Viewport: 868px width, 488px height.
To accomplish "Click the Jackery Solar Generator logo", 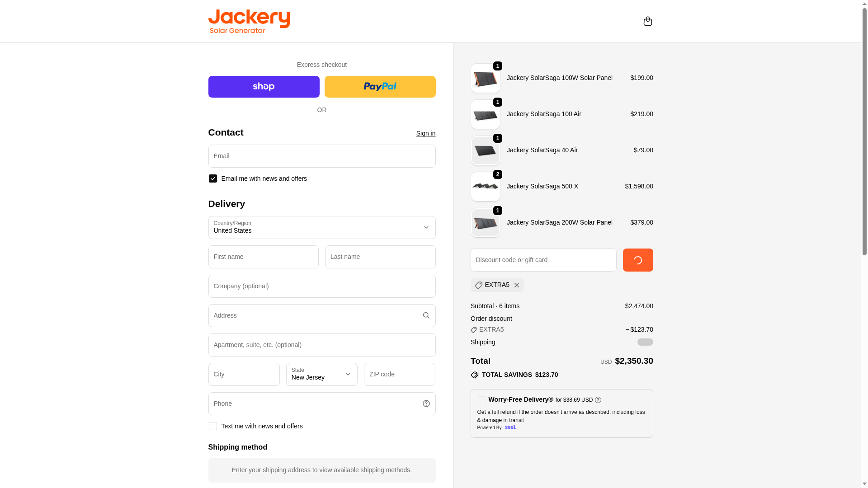I will [x=249, y=21].
